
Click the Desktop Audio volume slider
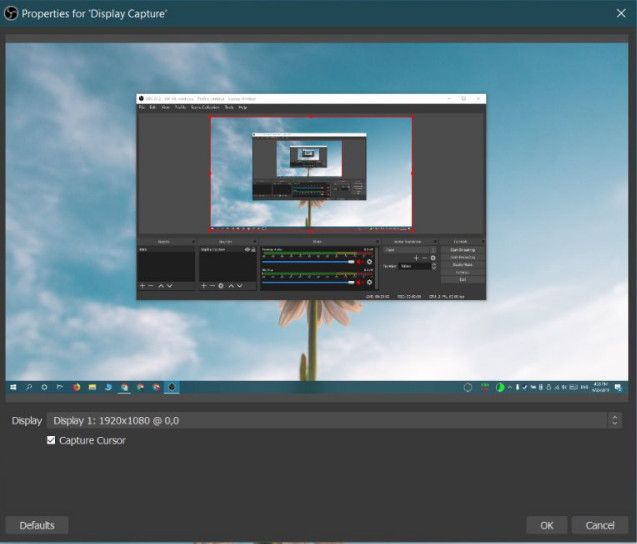tap(308, 262)
